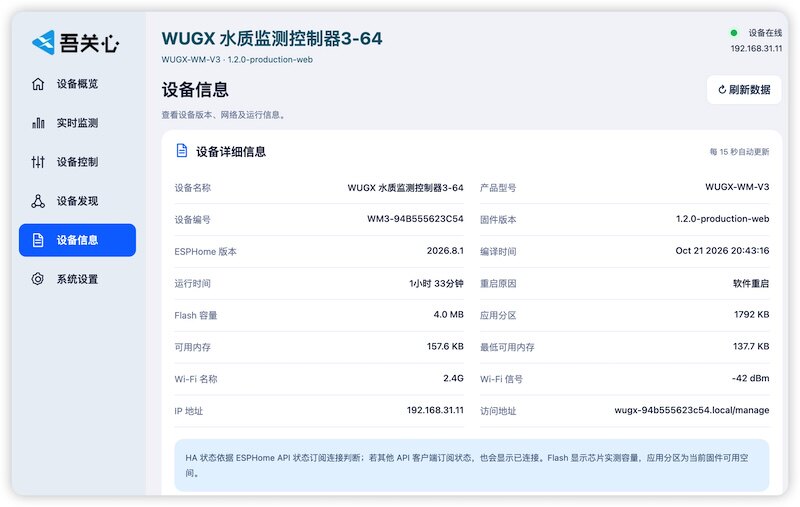Click the 产品型号 value WUGX-WM-V3
Viewport: 800px width, 507px height.
point(737,187)
